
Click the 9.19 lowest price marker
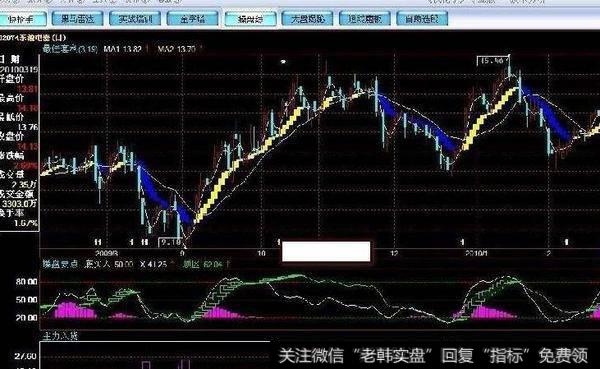pyautogui.click(x=170, y=242)
